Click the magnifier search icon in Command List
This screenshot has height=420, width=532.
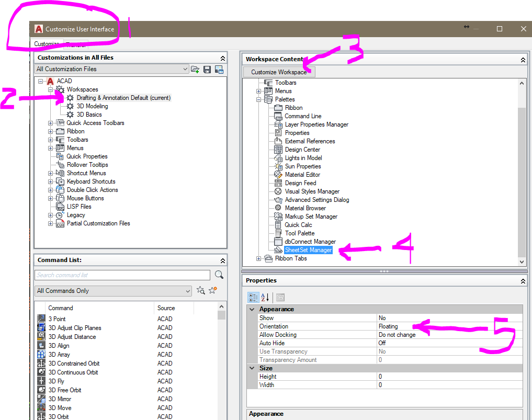(219, 275)
